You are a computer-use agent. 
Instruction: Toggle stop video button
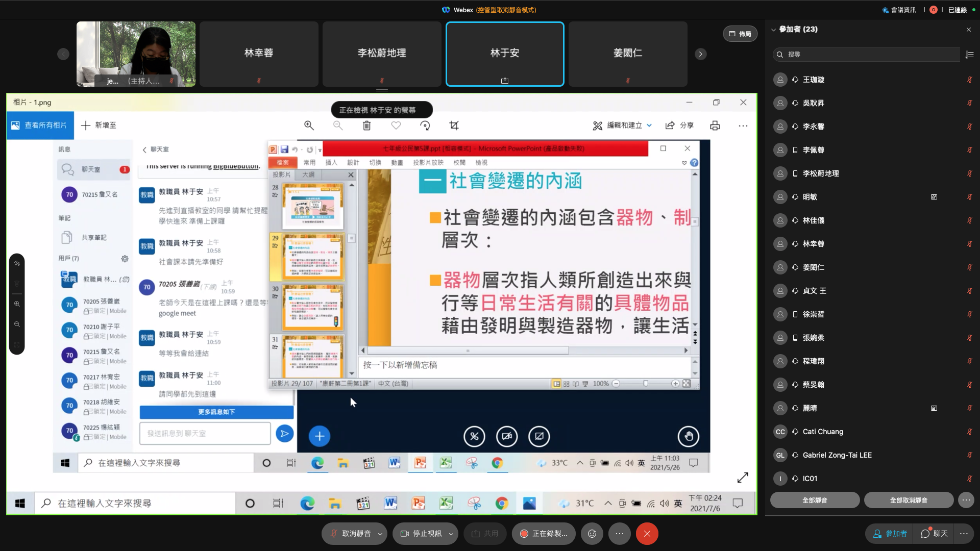[421, 534]
